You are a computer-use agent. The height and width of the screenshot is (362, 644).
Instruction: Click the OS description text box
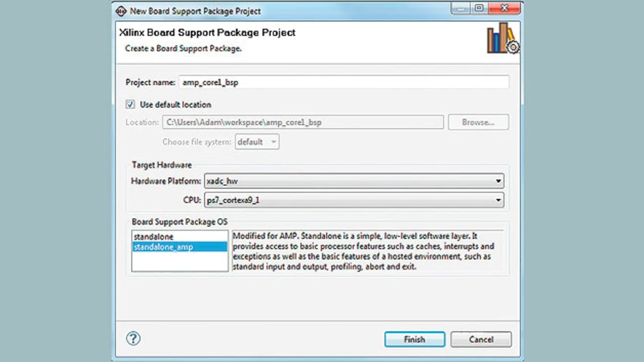[367, 251]
